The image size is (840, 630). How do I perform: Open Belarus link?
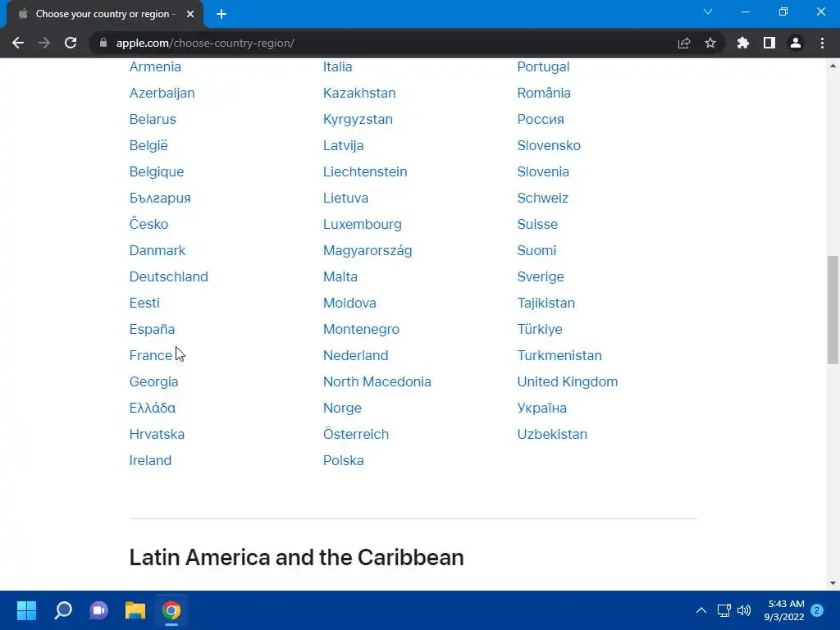[x=153, y=120]
